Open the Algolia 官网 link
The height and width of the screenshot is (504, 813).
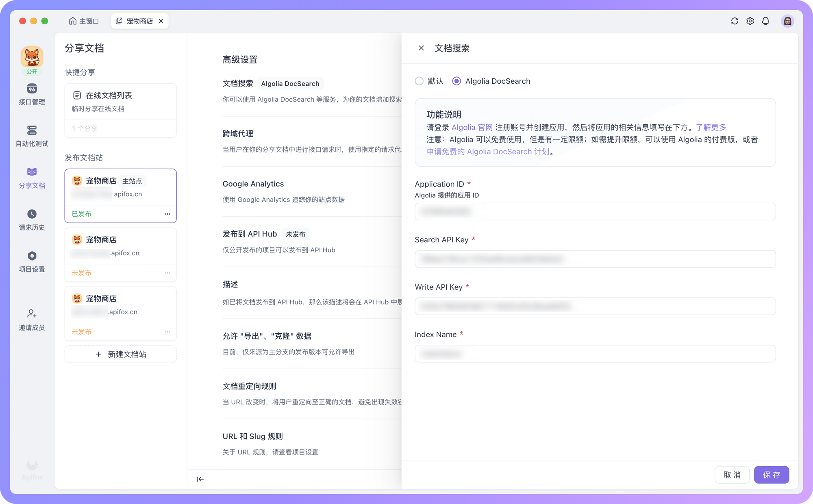[x=472, y=127]
